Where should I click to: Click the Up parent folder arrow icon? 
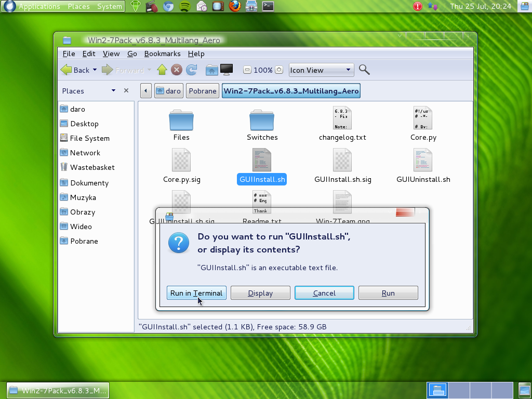(162, 70)
